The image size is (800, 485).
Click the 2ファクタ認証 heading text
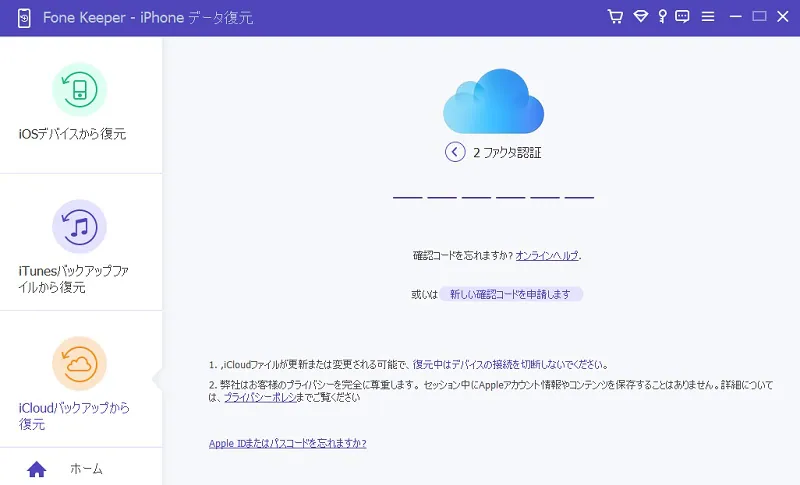(x=507, y=152)
